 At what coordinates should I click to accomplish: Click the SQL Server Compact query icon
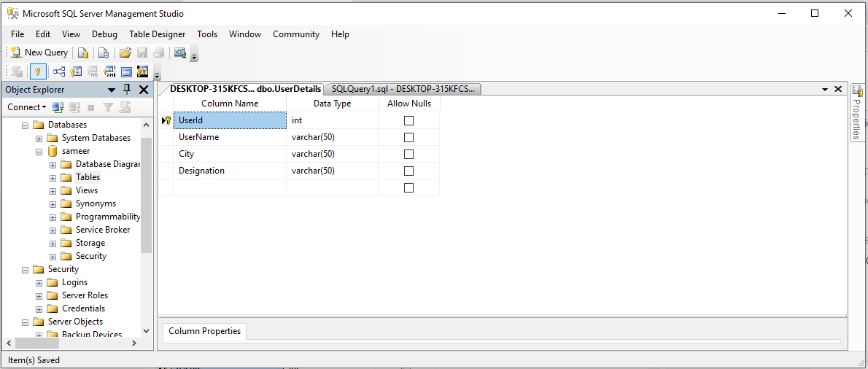[x=104, y=53]
